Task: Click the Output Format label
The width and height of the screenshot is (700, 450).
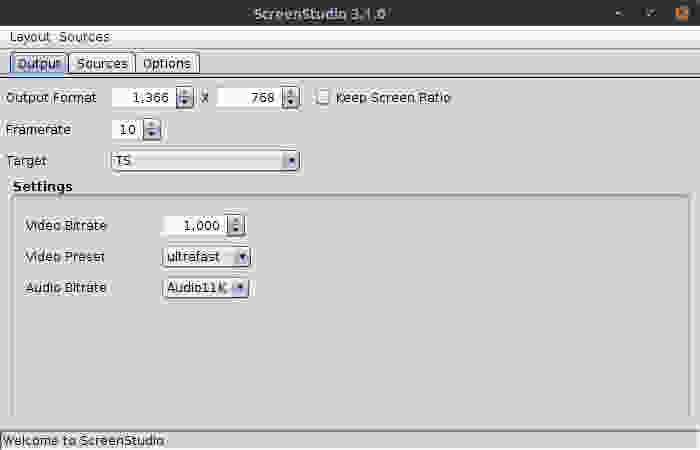Action: 51,98
